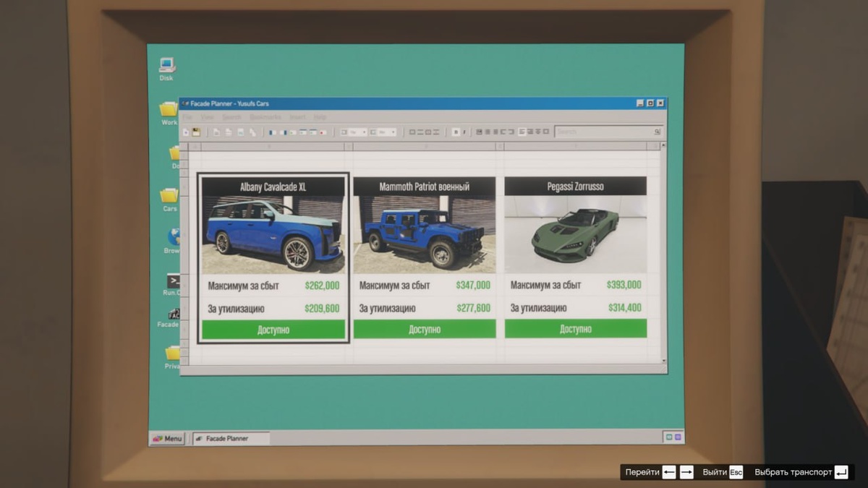Viewport: 868px width, 488px height.
Task: Open the Disk desktop icon
Action: [166, 69]
